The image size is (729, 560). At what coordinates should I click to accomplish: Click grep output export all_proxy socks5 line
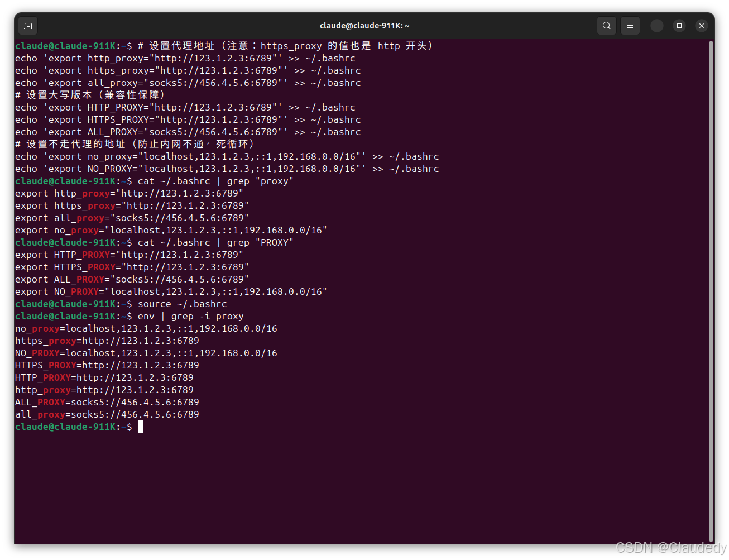click(132, 218)
